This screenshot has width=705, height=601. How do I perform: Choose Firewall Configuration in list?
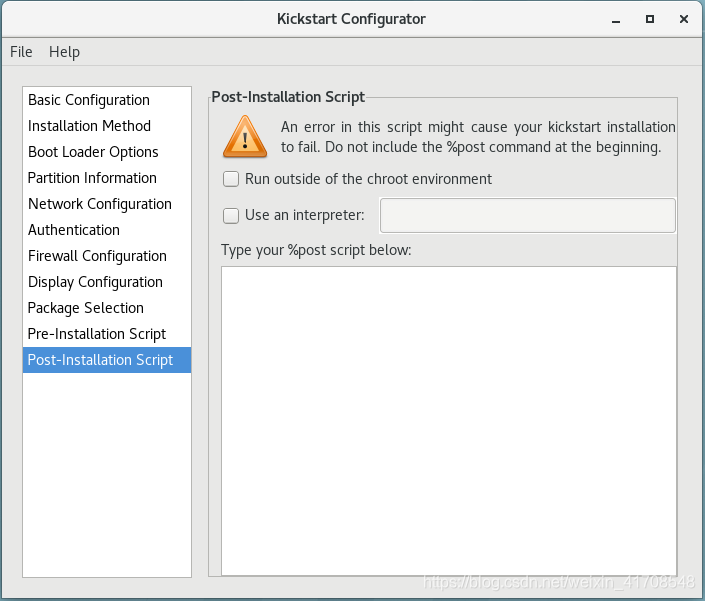107,256
